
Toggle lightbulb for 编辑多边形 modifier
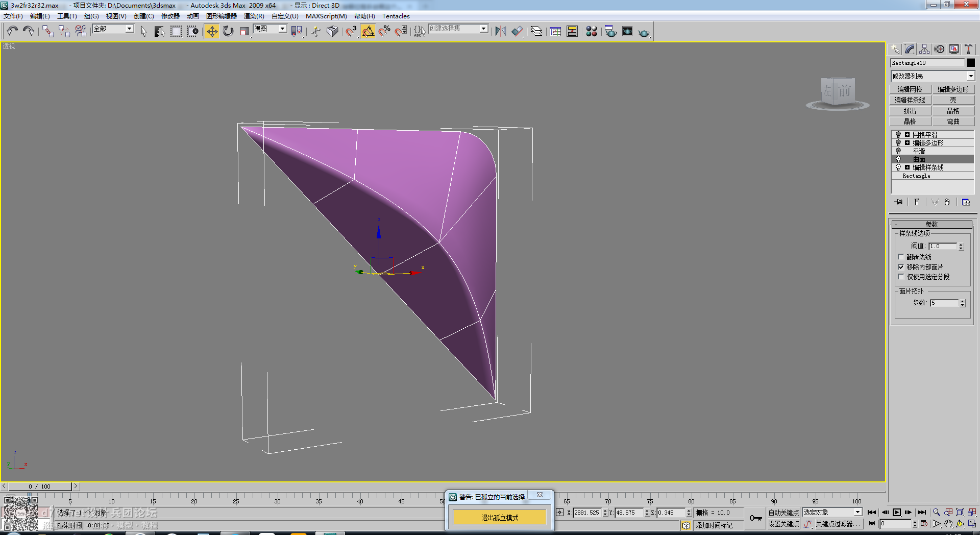click(898, 143)
